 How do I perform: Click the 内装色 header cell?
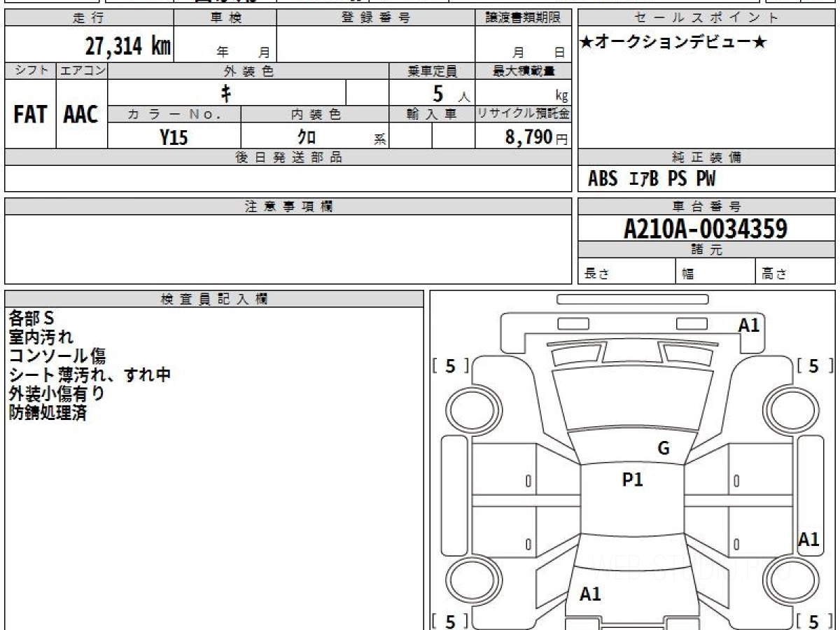pyautogui.click(x=315, y=115)
